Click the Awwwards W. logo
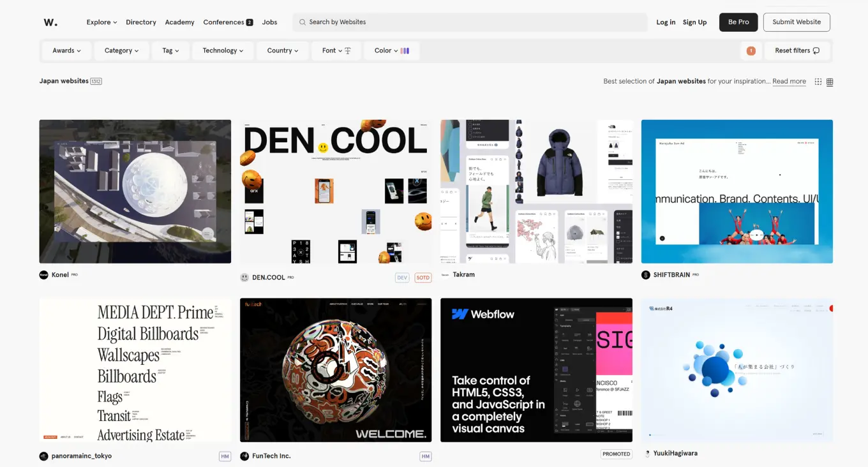The height and width of the screenshot is (467, 868). (x=50, y=22)
